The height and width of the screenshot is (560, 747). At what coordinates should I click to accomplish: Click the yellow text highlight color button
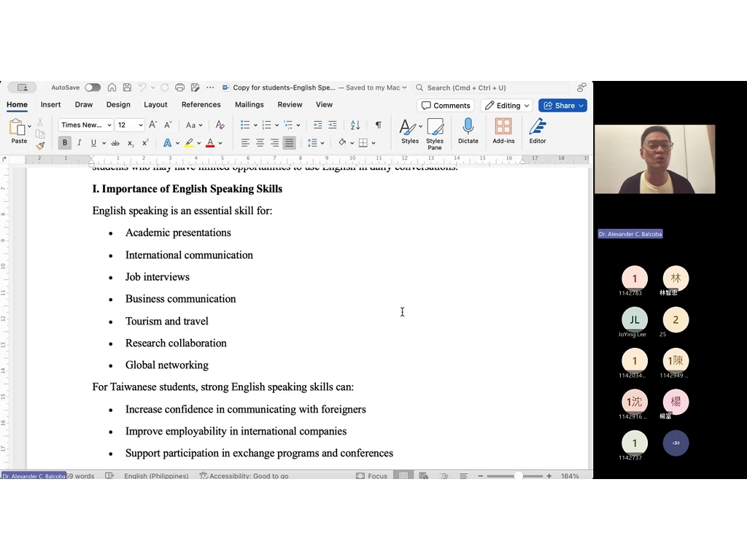coord(189,143)
